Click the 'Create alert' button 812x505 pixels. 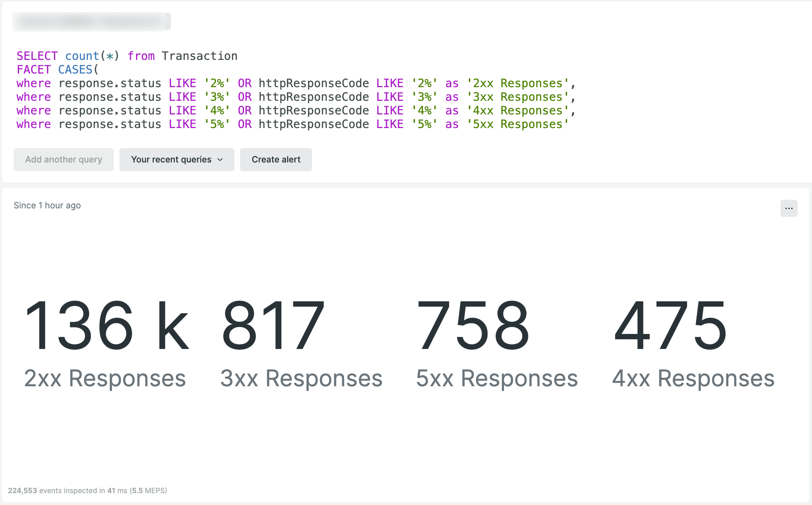(275, 159)
